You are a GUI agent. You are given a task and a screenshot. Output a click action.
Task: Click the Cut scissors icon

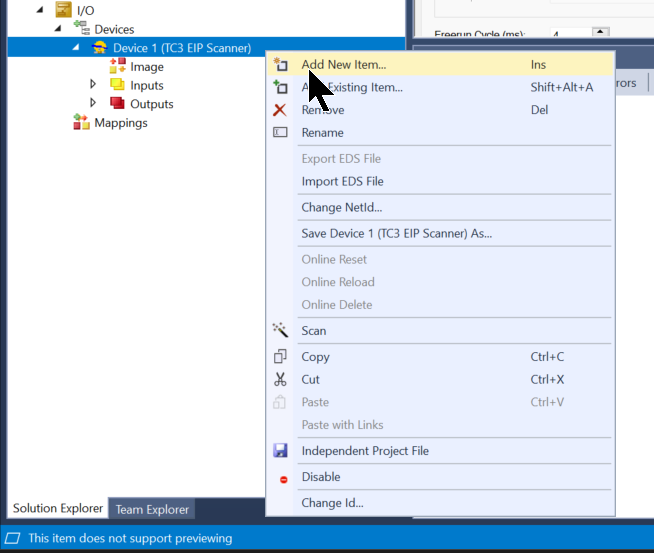281,380
